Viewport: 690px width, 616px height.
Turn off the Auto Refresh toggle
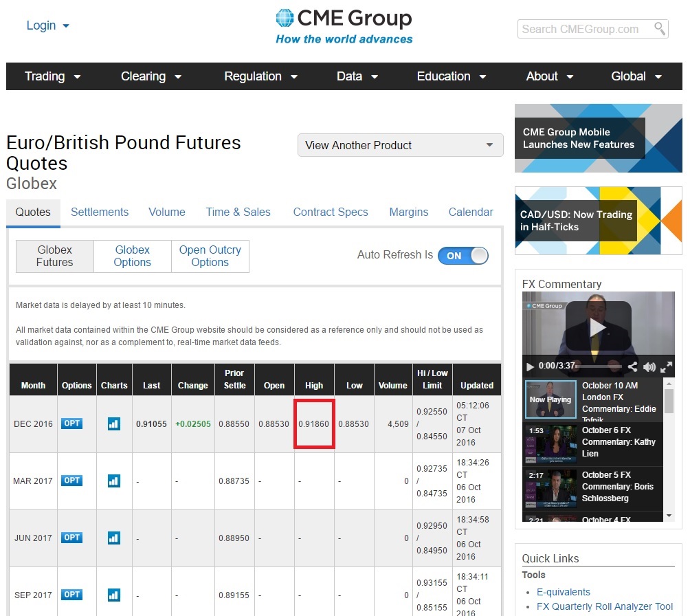point(463,255)
